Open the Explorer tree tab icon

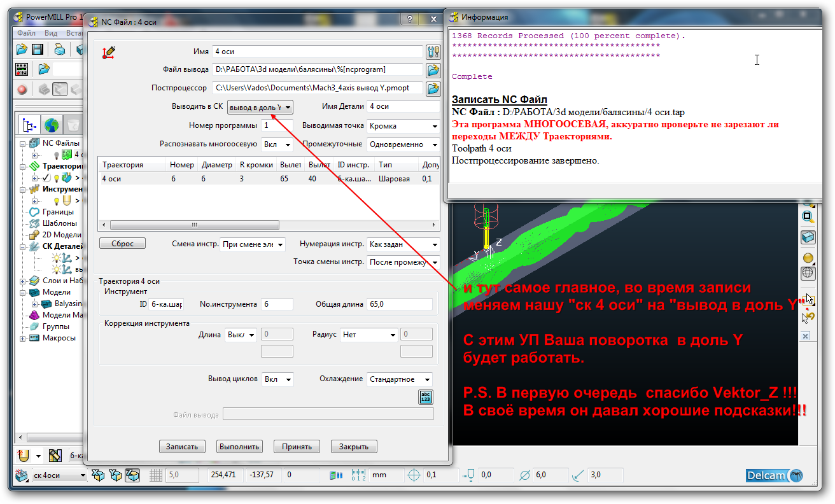click(29, 124)
